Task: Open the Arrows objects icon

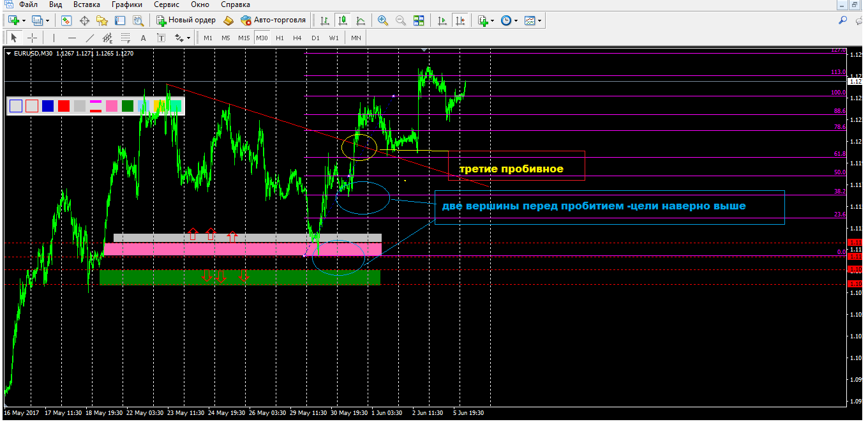Action: [179, 38]
